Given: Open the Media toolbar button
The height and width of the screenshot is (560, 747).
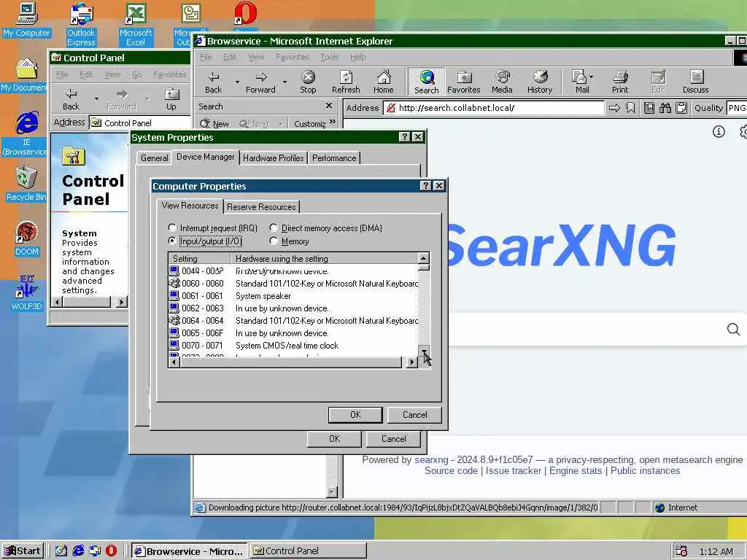Looking at the screenshot, I should [502, 82].
